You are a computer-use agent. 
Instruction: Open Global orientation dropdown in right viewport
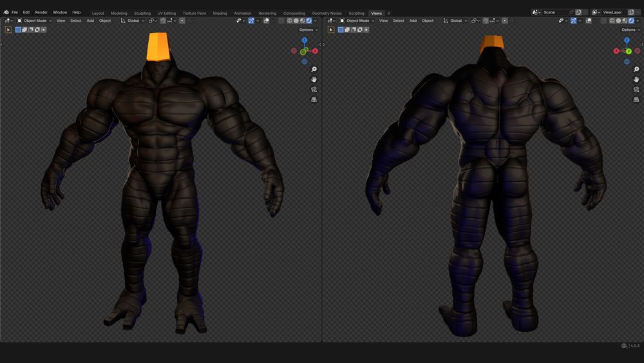coord(455,21)
